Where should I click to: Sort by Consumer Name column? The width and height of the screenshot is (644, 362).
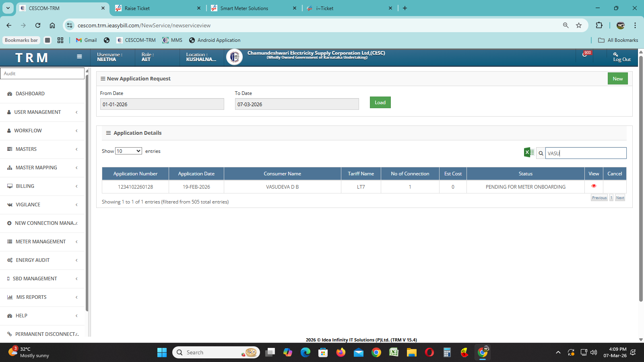283,174
